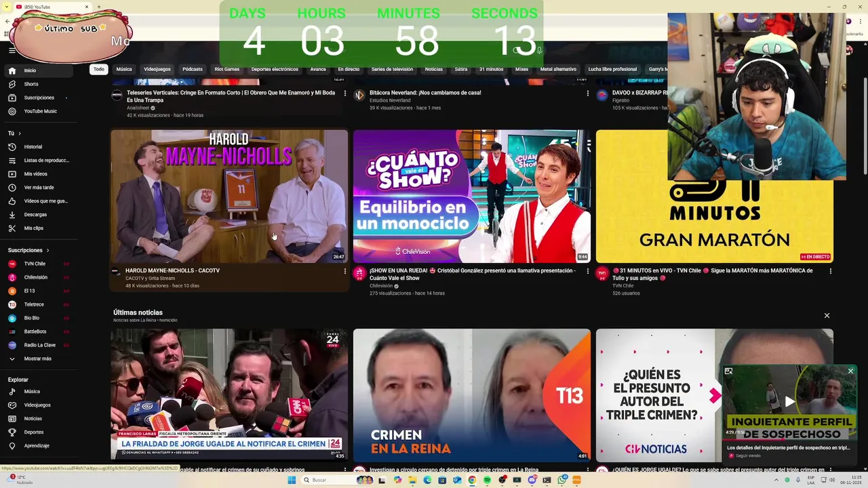The image size is (868, 488).
Task: Open Chilevisión subscription in the sidebar
Action: (39, 277)
